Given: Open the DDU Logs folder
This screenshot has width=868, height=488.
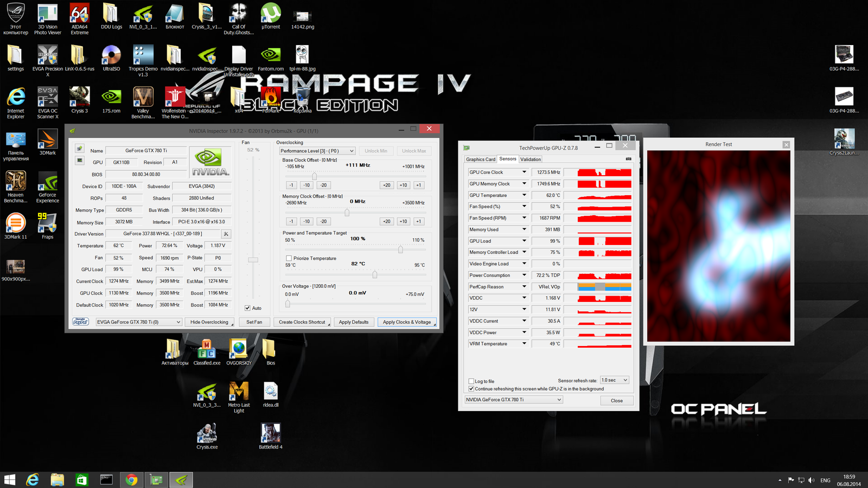Looking at the screenshot, I should [111, 16].
